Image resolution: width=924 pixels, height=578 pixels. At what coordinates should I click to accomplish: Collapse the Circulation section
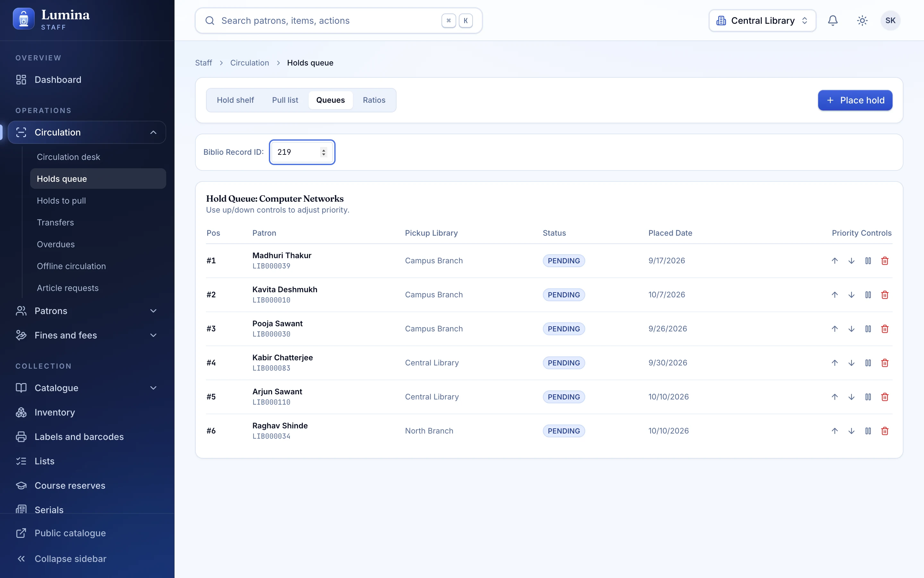[87, 132]
